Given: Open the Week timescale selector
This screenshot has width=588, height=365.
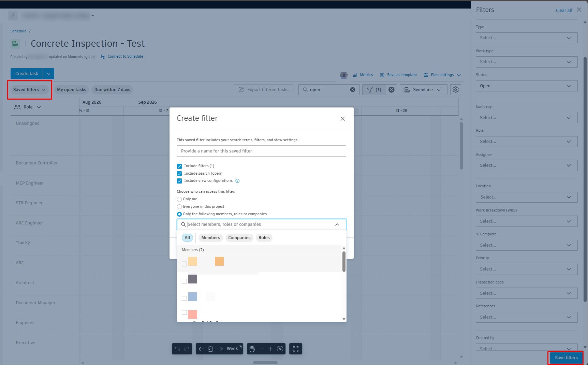Looking at the screenshot, I should [233, 349].
